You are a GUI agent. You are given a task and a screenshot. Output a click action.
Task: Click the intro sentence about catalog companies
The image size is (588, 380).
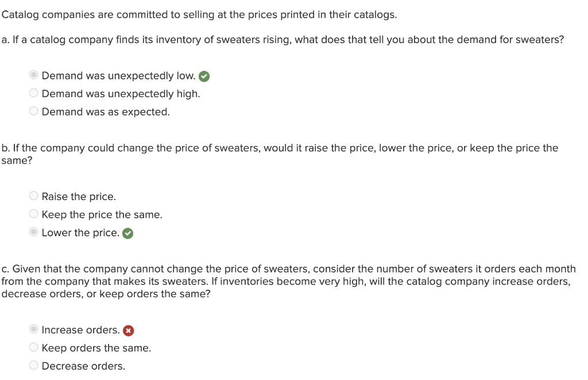tap(199, 15)
